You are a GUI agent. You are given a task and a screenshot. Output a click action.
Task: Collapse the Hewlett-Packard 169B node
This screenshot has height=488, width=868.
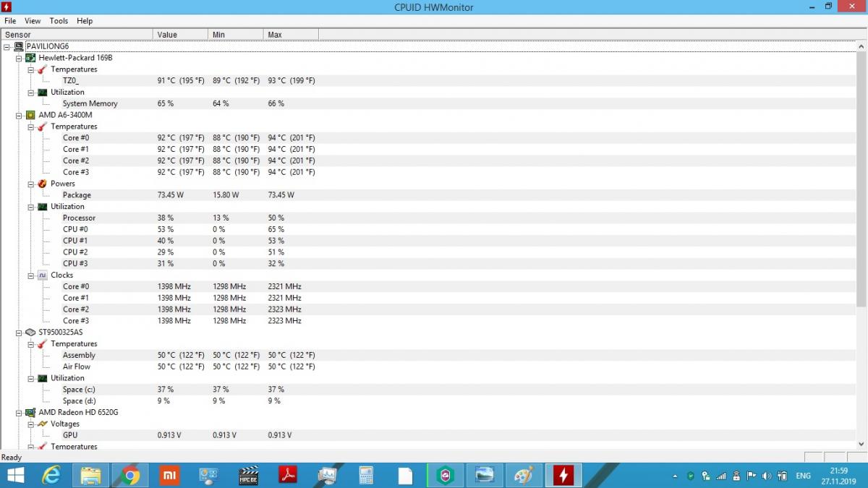20,58
